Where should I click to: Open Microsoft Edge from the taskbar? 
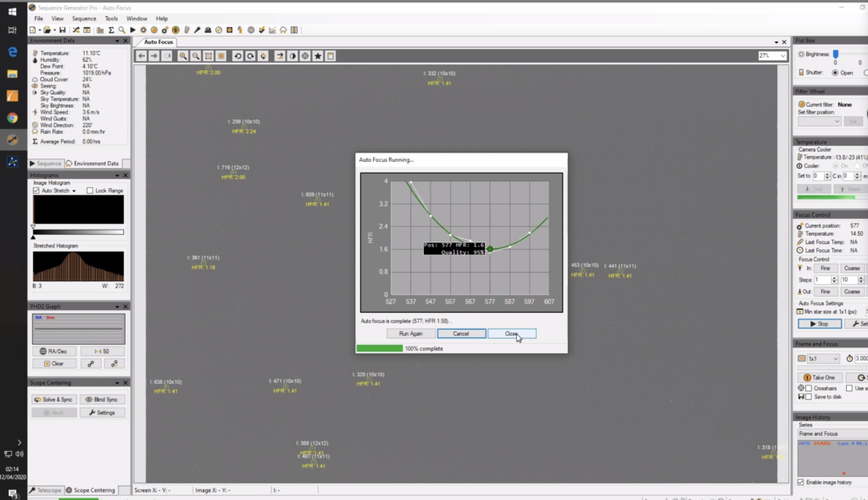point(12,52)
